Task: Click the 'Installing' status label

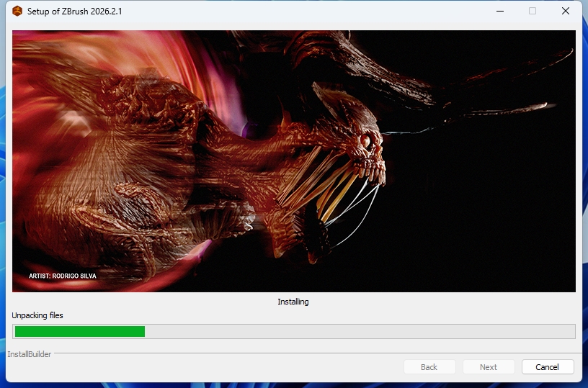Action: click(x=293, y=302)
